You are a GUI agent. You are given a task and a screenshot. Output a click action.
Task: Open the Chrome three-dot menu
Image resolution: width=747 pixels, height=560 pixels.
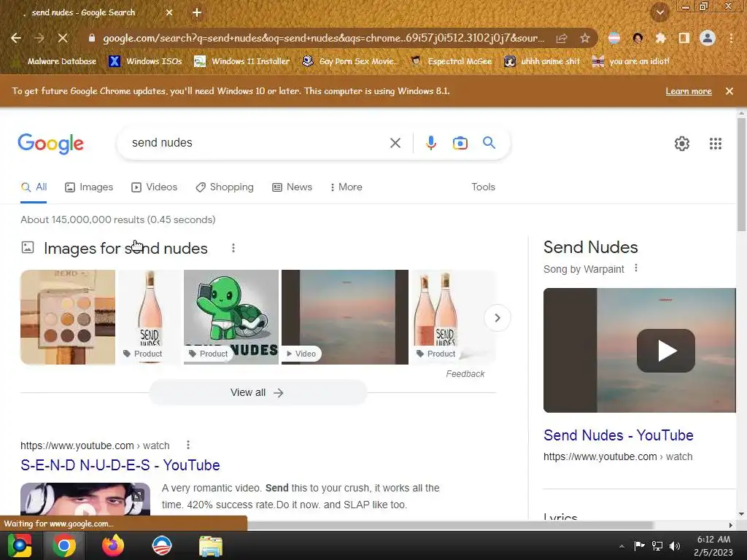731,38
